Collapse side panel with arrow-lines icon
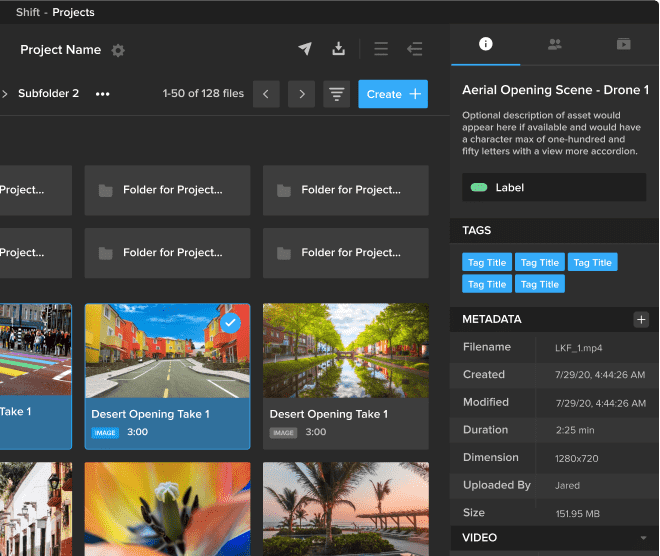The height and width of the screenshot is (556, 660). pos(415,49)
